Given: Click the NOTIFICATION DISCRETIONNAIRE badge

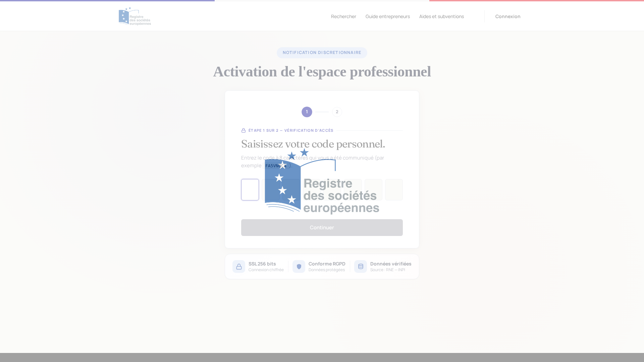Looking at the screenshot, I should 322,53.
